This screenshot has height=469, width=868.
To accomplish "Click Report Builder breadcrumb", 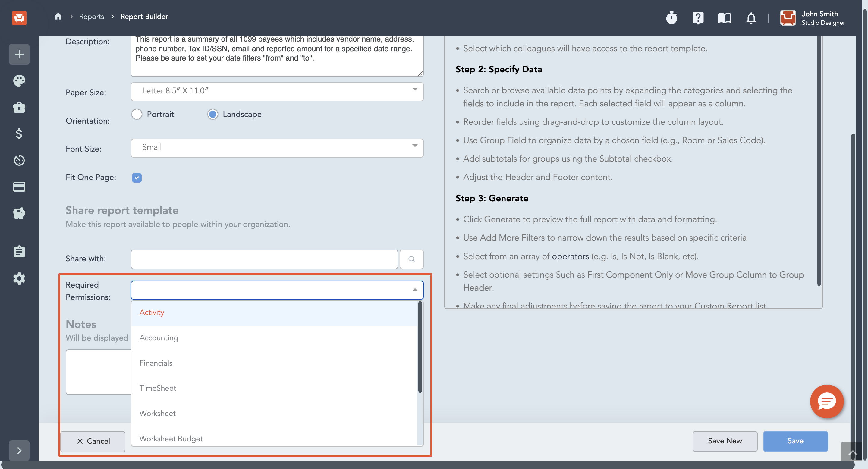I will (144, 17).
